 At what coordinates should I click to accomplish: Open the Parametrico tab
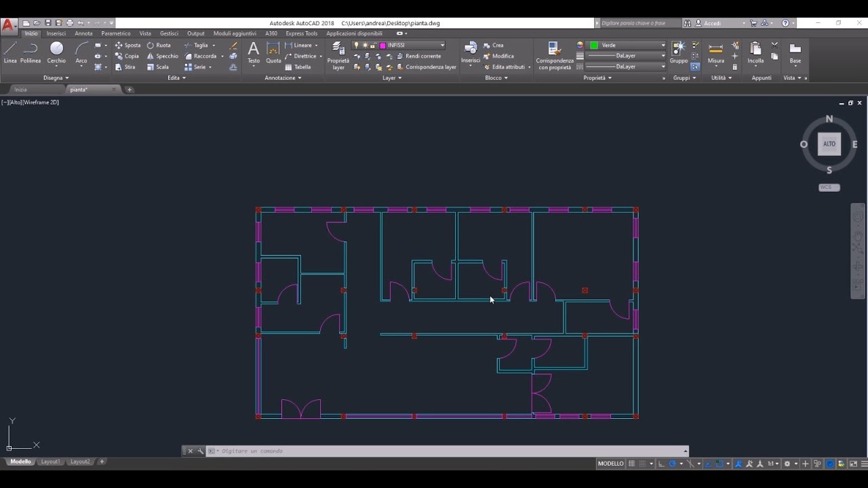click(x=116, y=33)
